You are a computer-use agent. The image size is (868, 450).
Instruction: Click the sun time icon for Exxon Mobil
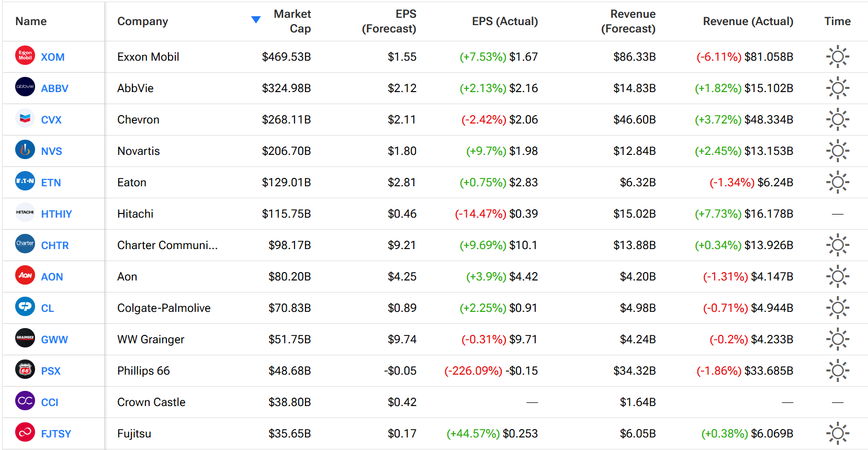pyautogui.click(x=838, y=57)
